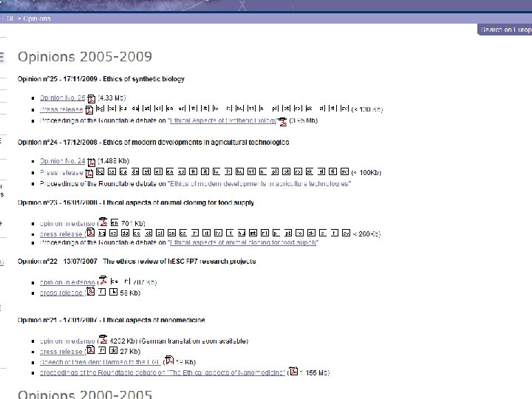The image size is (532, 399).
Task: Follow proceedings link on 'The Ethical aspects of Nanomedicine'
Action: pos(162,372)
